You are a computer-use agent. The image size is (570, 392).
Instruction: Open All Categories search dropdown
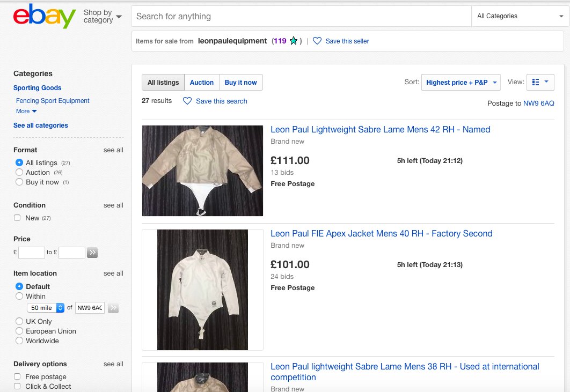520,16
